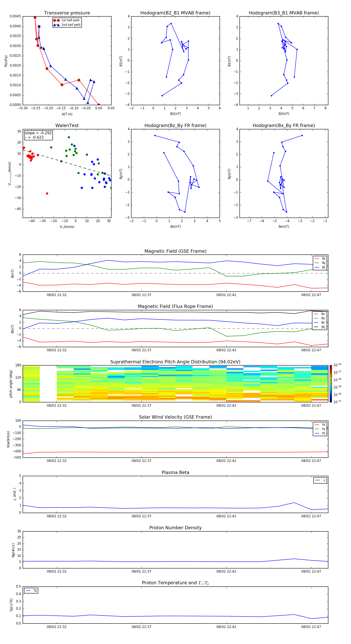The image size is (351, 644).
Task: Click the "B2(nT)" x-axis label
Action: pos(175,114)
